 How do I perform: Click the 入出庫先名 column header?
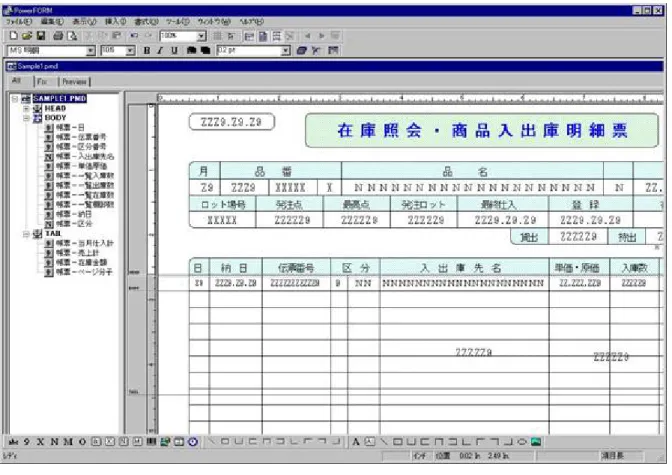coord(465,268)
